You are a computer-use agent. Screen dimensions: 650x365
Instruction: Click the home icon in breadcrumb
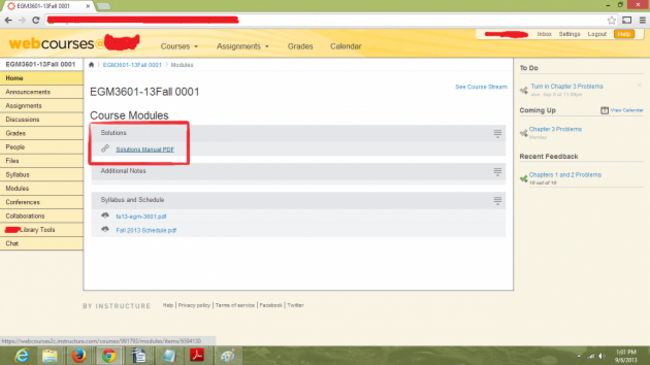pyautogui.click(x=91, y=65)
